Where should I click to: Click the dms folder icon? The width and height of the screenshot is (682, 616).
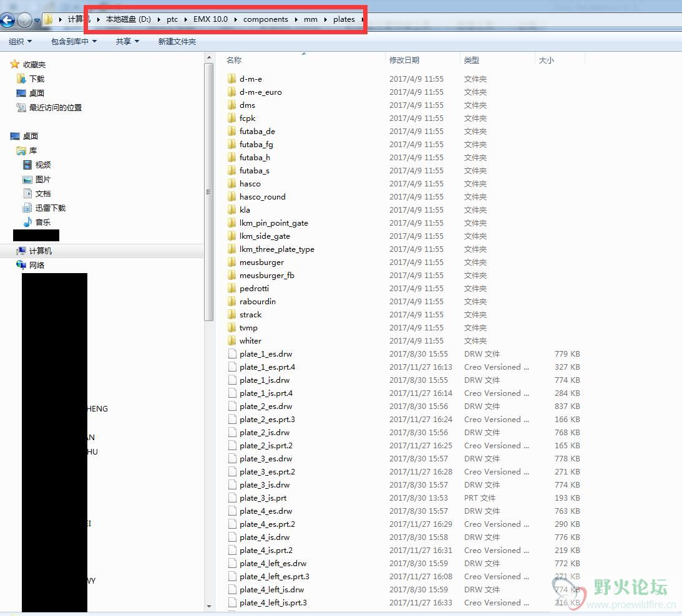tap(232, 105)
